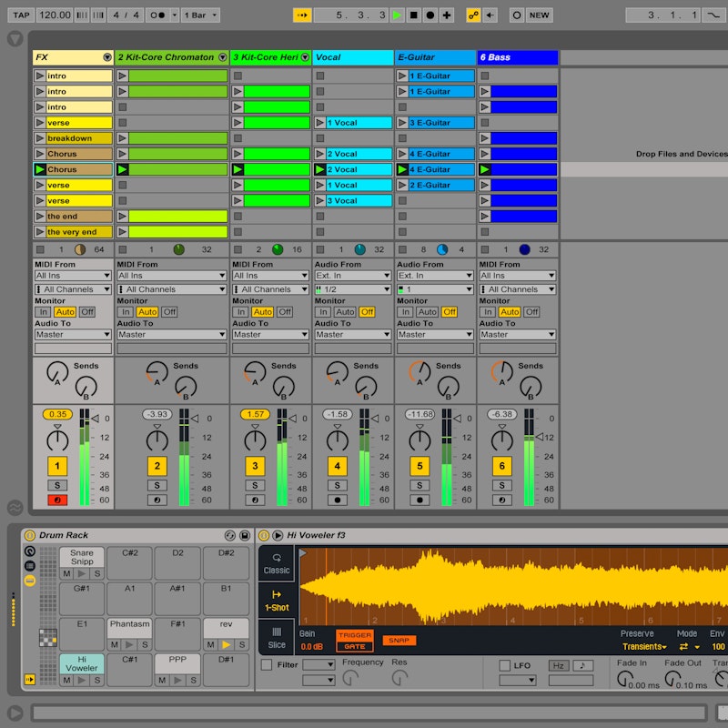Launch the 3 Vocal clip

[x=320, y=201]
